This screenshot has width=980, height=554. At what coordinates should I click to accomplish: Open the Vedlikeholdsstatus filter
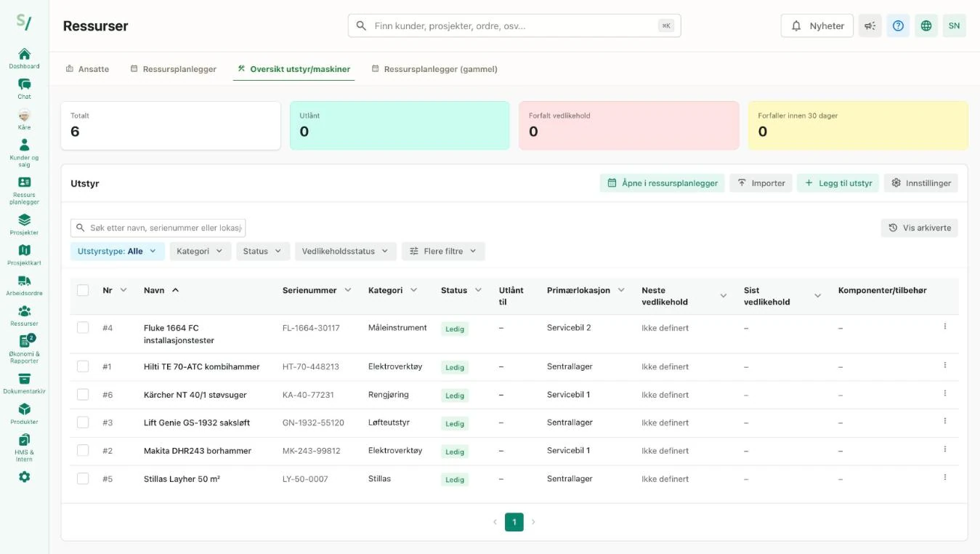coord(346,251)
